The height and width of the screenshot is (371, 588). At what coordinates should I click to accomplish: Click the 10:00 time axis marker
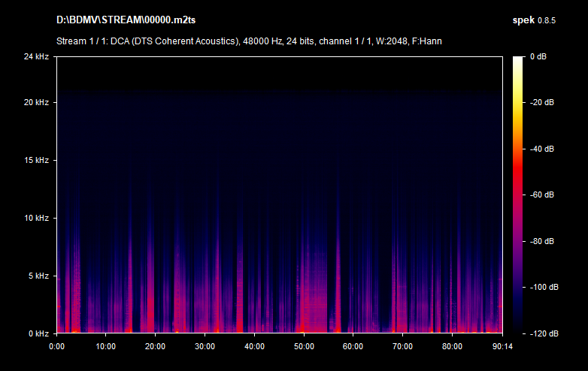(106, 346)
